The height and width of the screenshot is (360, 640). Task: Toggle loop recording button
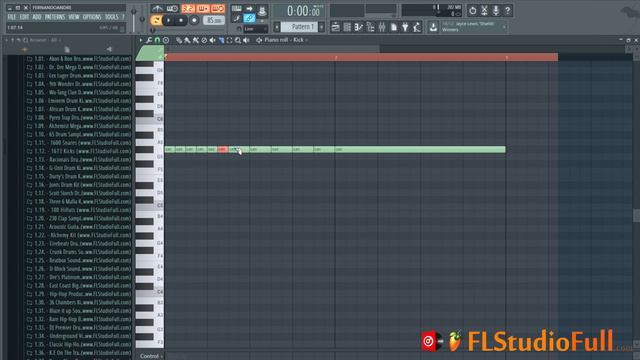pos(218,9)
